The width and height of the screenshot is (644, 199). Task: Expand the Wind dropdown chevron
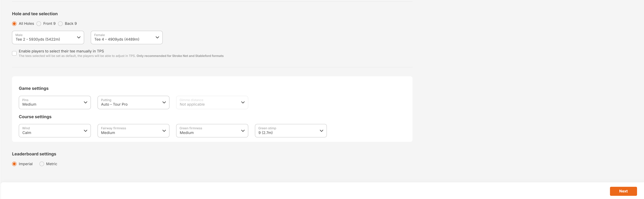click(86, 131)
